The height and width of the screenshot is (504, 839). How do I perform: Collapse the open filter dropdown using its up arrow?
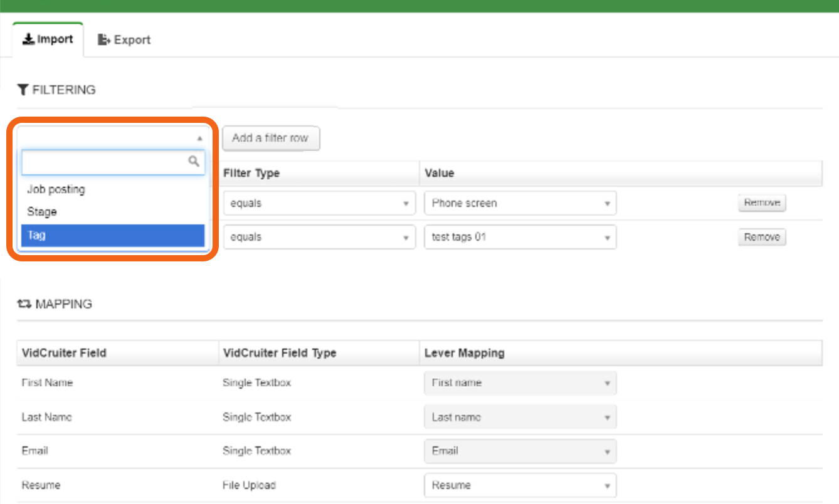[x=200, y=137]
